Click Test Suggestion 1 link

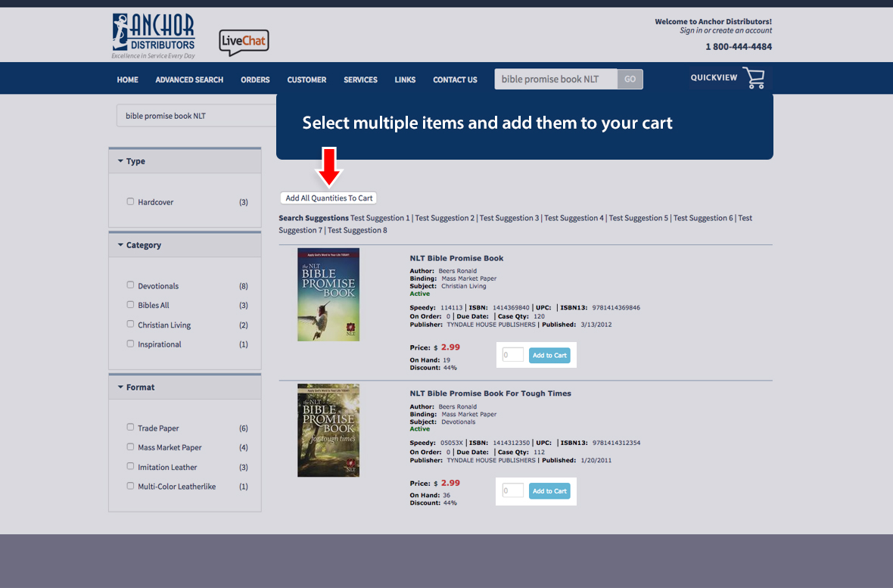point(380,218)
